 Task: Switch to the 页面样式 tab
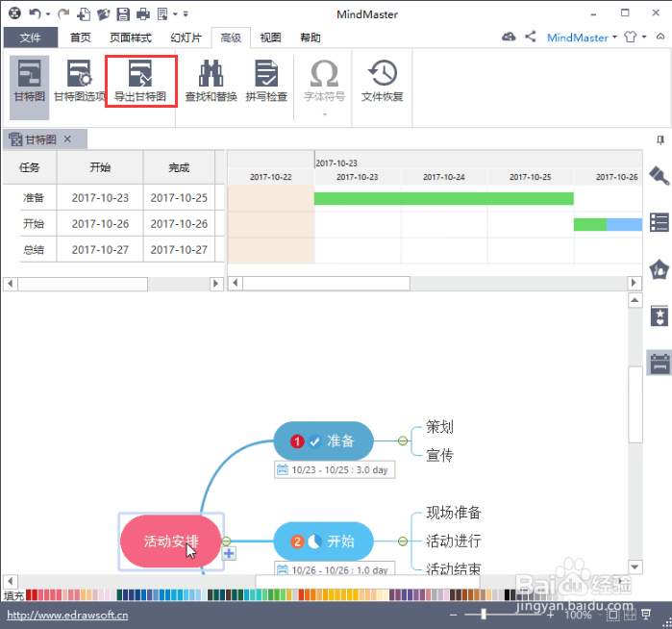click(x=131, y=38)
